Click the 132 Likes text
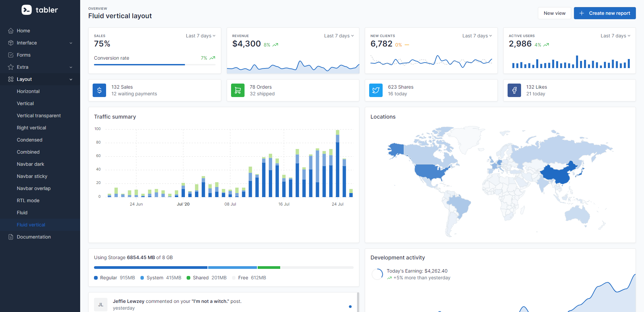 [537, 87]
